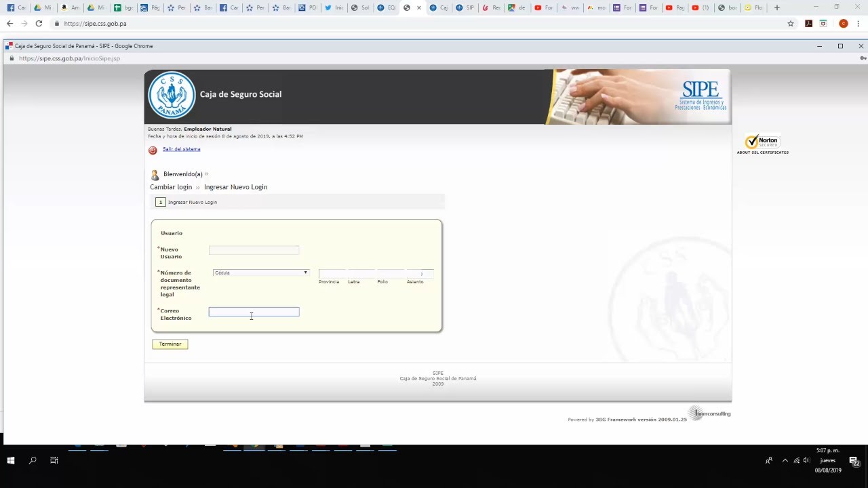Close the currently active Chrome tab
Viewport: 868px width, 488px height.
pyautogui.click(x=419, y=7)
